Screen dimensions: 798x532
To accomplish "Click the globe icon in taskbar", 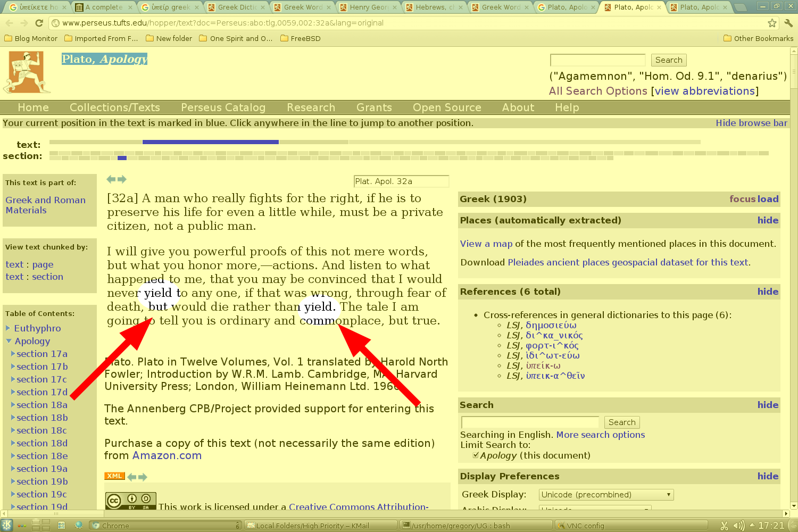I will 79,526.
